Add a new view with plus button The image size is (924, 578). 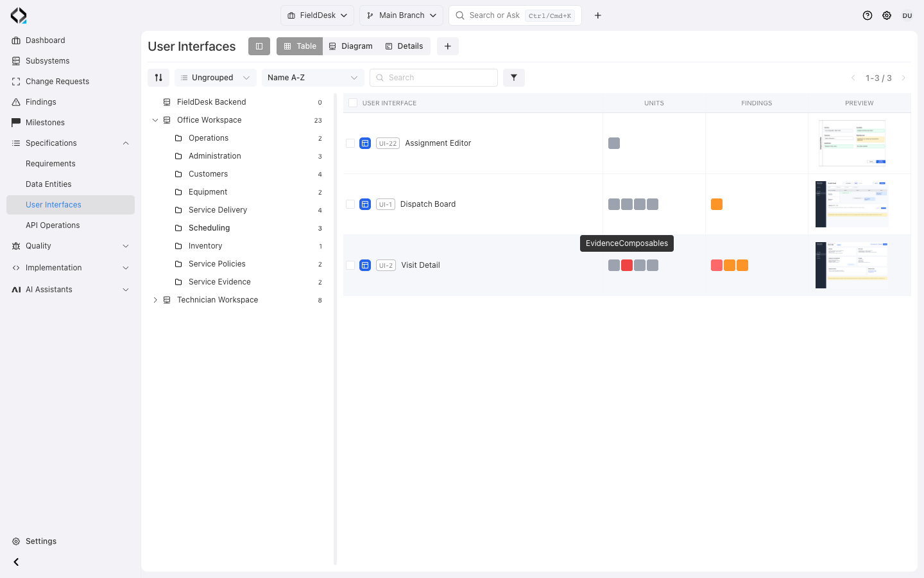[448, 46]
